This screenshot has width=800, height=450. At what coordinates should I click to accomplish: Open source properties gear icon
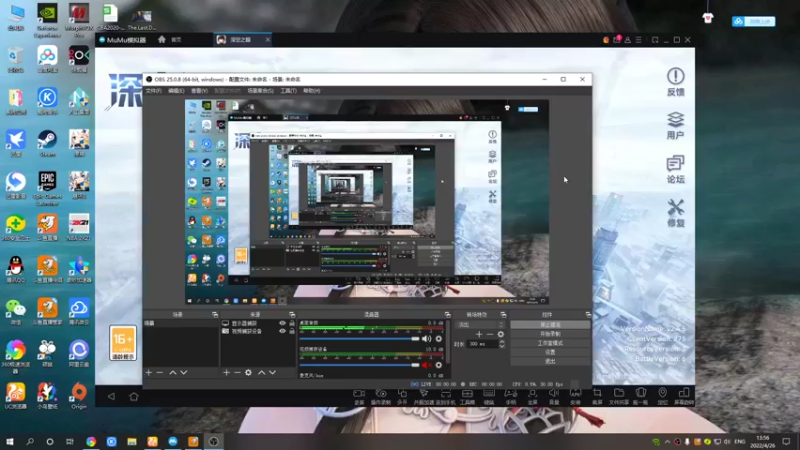click(x=248, y=373)
